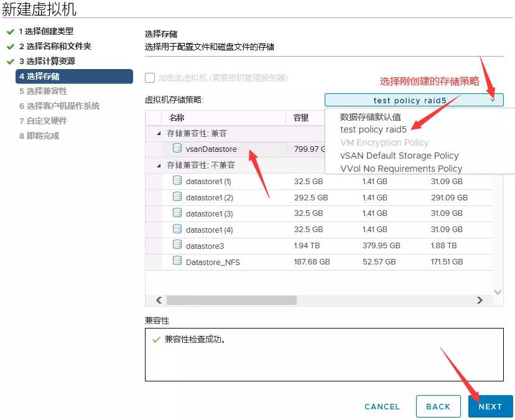Click the horizontal scrollbar right arrow
The height and width of the screenshot is (420, 515).
tap(480, 300)
